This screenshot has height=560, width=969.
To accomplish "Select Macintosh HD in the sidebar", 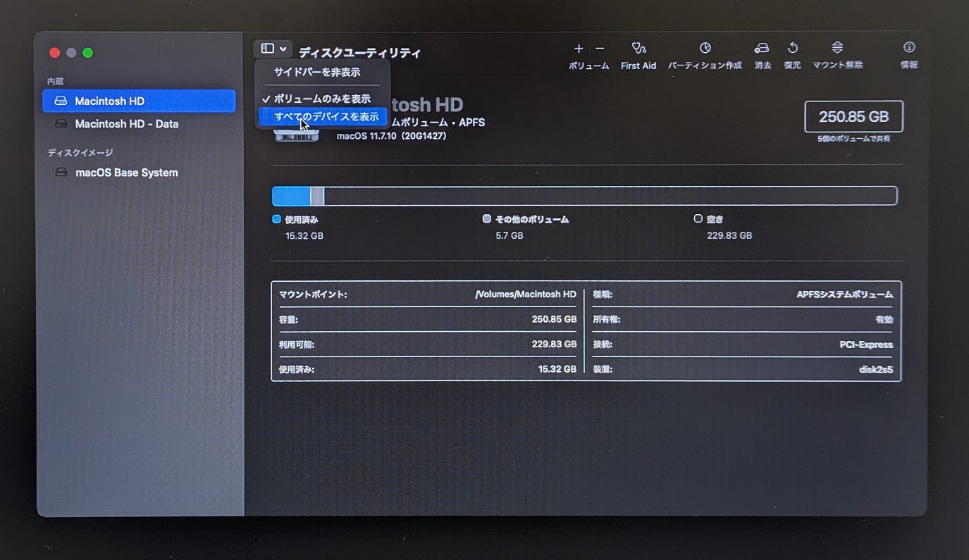I will point(139,101).
